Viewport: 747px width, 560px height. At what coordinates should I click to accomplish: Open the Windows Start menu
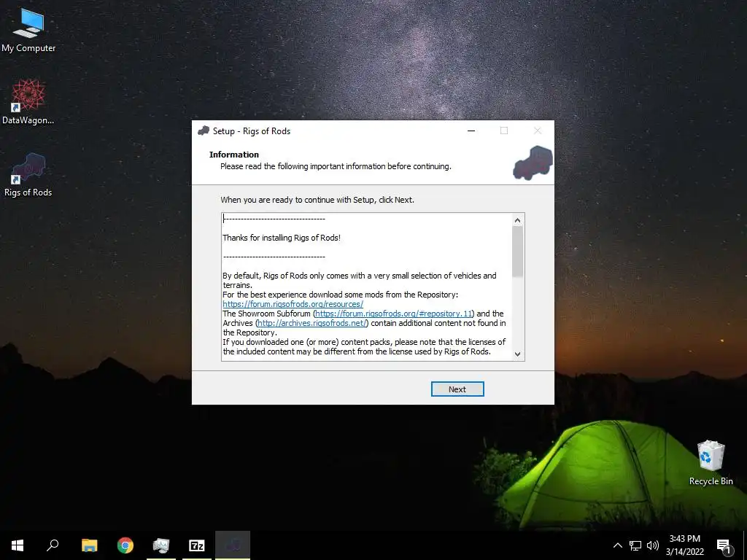point(18,545)
